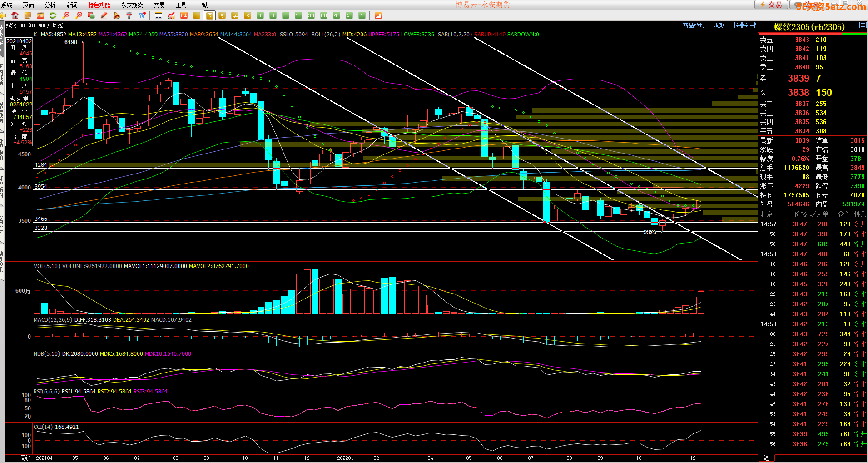Screen dimensions: 868x463
Task: Switch to the 3-minute period
Action: click(x=273, y=15)
